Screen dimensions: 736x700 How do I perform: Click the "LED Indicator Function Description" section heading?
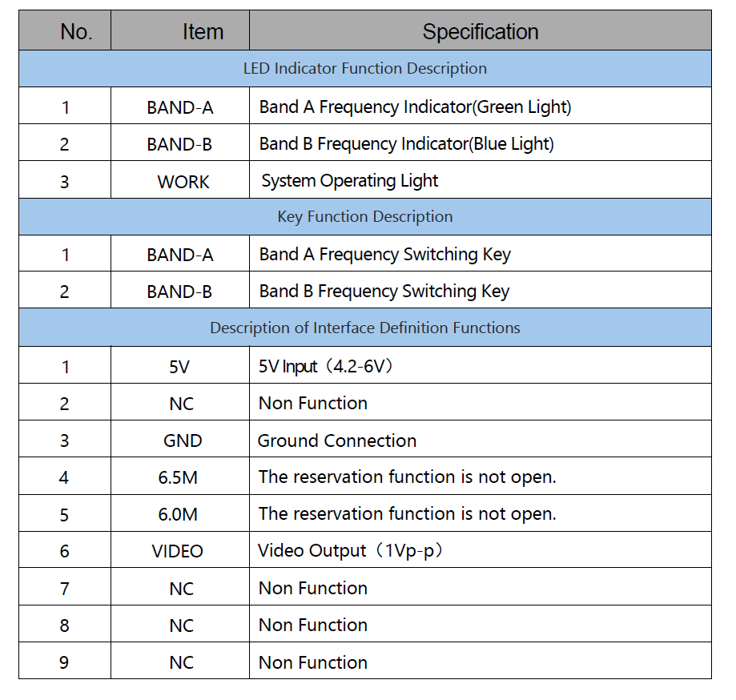pyautogui.click(x=364, y=68)
